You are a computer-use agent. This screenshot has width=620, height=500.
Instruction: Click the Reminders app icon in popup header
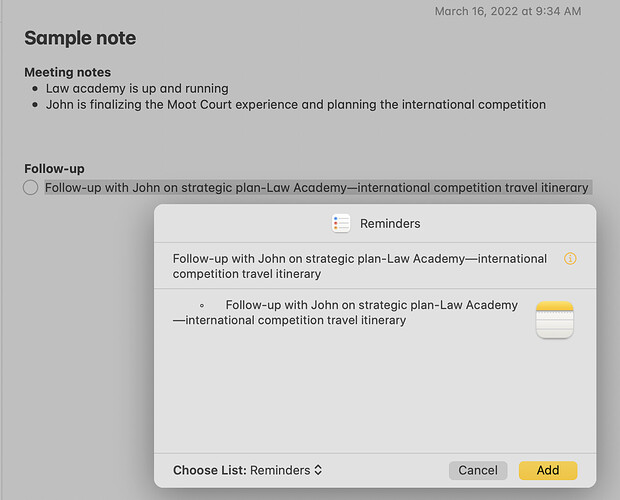[x=341, y=224]
